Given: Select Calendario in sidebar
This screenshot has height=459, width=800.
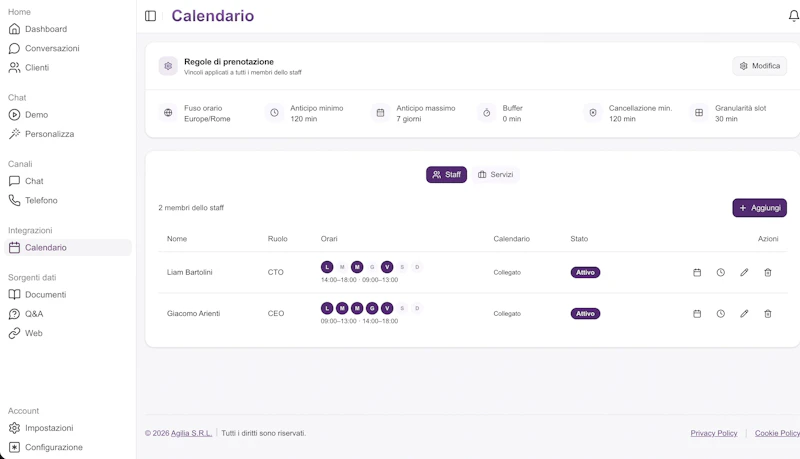Looking at the screenshot, I should pyautogui.click(x=68, y=247).
